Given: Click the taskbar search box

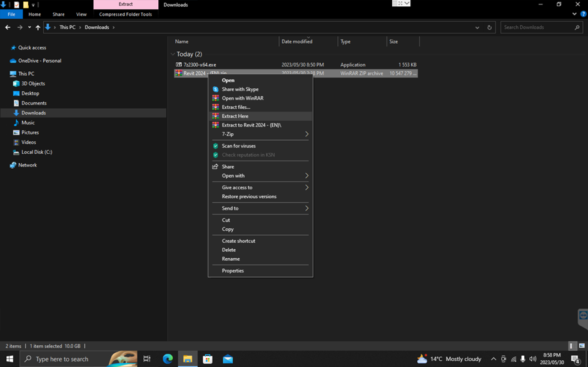Looking at the screenshot, I should 78,359.
